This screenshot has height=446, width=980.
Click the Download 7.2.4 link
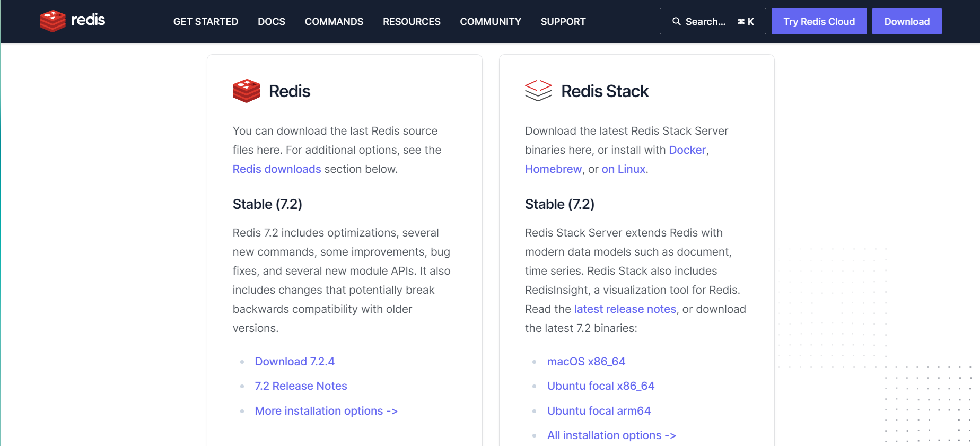coord(295,362)
